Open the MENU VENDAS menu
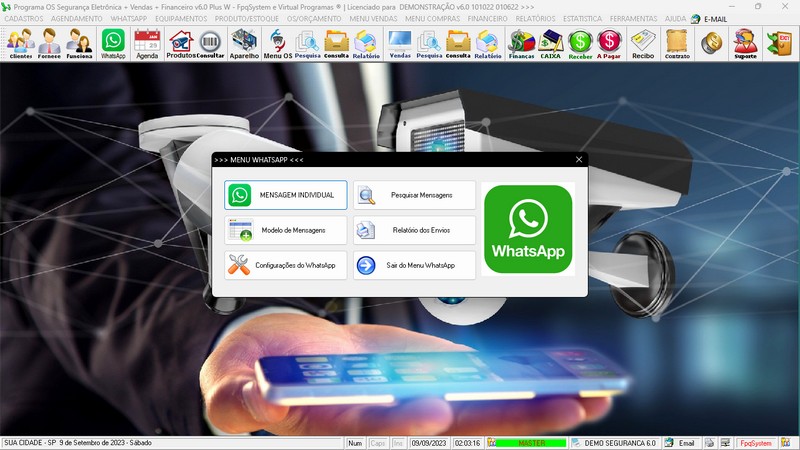Image resolution: width=800 pixels, height=450 pixels. [x=373, y=19]
